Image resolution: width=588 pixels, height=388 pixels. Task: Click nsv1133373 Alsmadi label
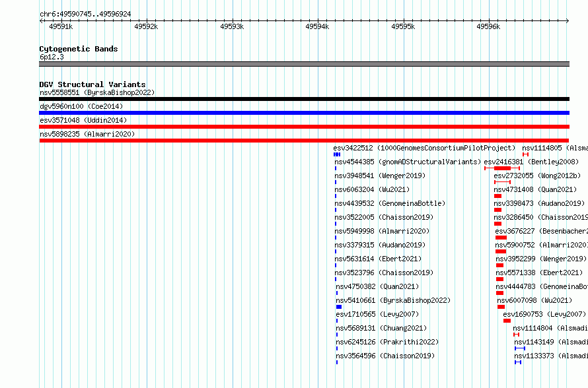pos(551,356)
